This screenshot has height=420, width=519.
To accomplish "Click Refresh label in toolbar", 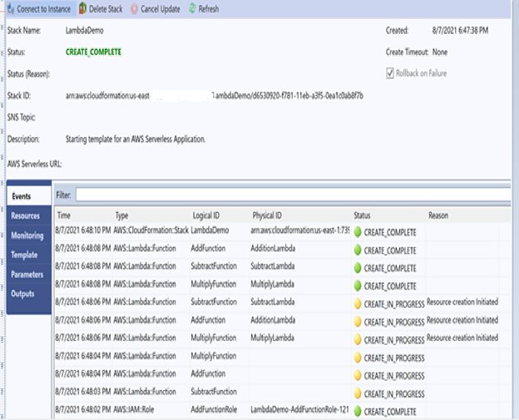I will (x=209, y=9).
